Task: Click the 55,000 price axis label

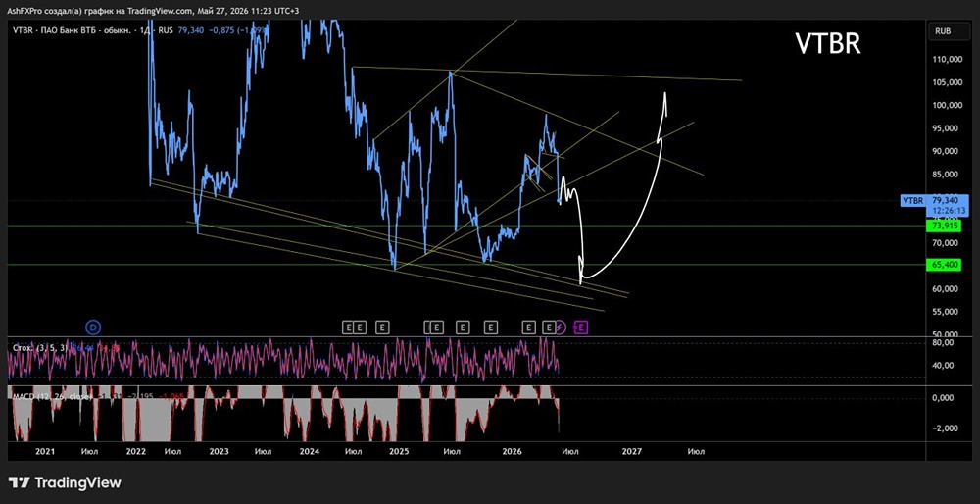Action: point(947,312)
